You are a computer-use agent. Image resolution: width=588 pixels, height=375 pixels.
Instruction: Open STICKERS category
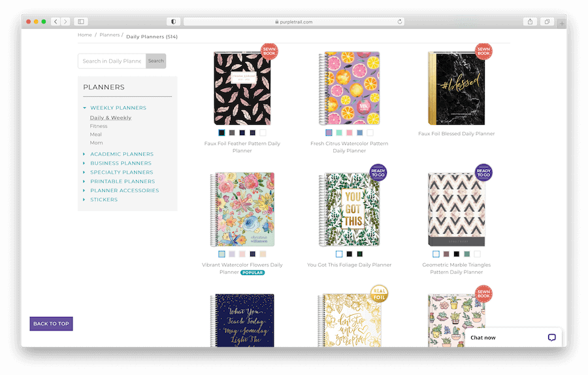click(x=104, y=199)
